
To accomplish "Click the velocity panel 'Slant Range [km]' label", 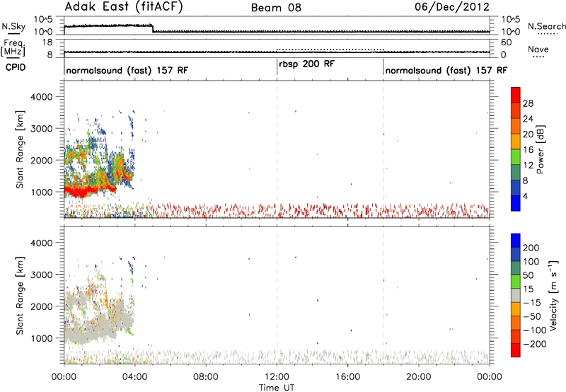I will 20,296.
